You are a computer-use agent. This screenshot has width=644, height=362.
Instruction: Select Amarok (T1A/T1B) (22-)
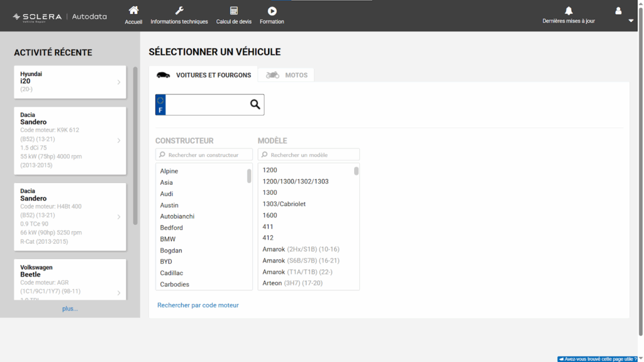[297, 272]
